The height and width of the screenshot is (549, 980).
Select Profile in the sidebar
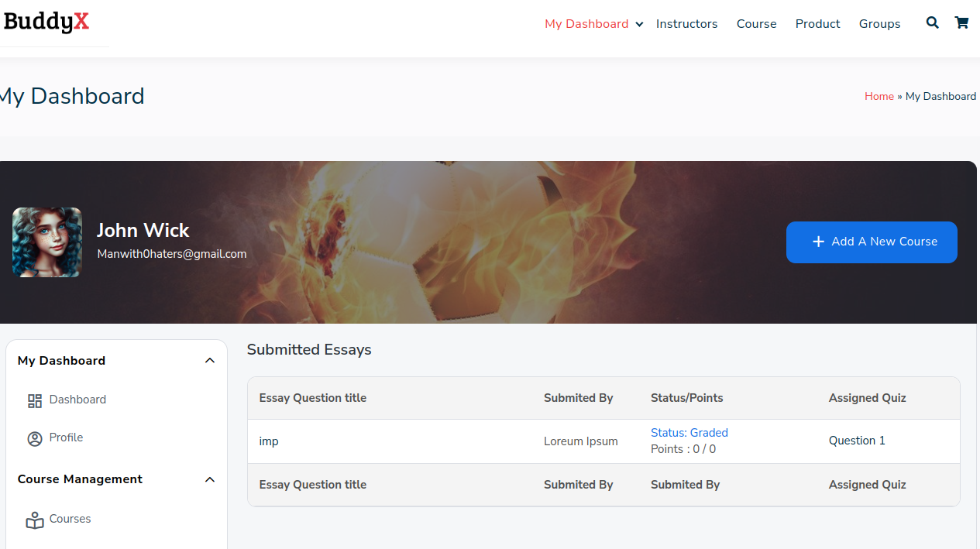66,437
